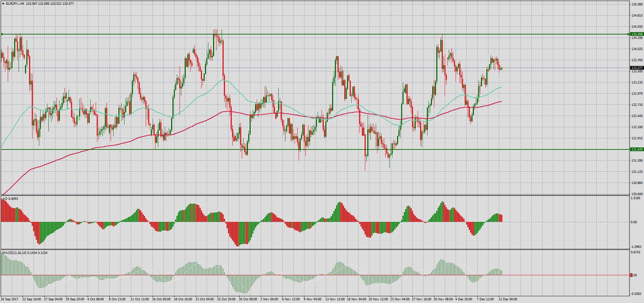Click the 1.5185 AO scale value
This screenshot has height=303, width=644.
[636, 198]
